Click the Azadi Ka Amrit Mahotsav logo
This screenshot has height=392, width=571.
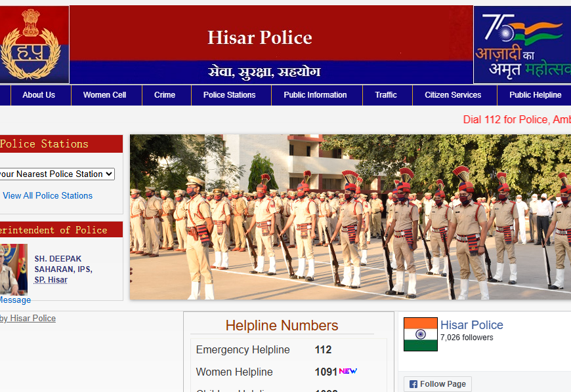[522, 45]
